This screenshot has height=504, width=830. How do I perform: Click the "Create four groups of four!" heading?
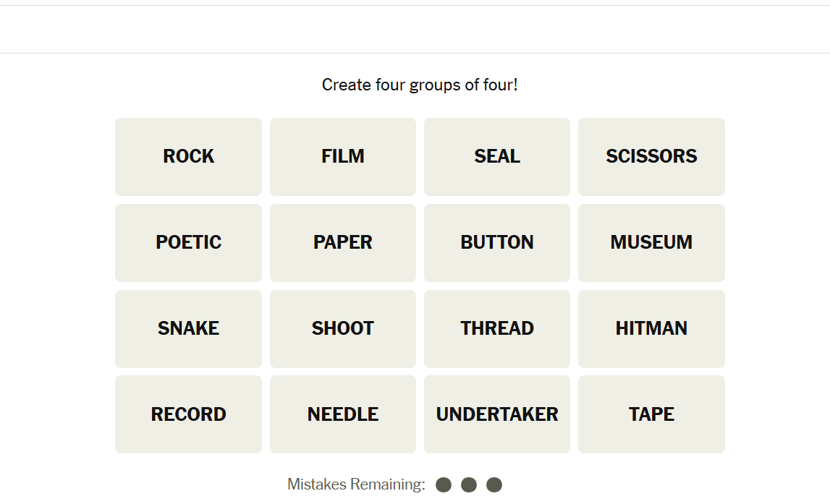pyautogui.click(x=420, y=85)
